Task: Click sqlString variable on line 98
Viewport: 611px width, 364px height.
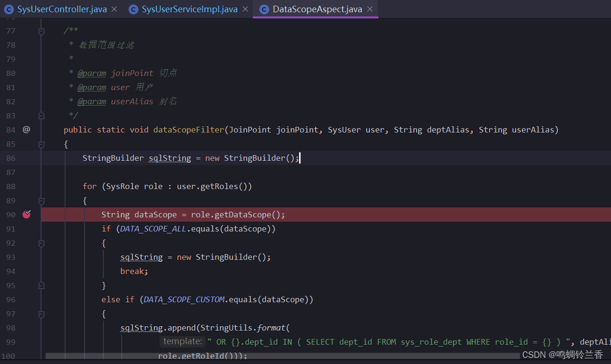Action: tap(142, 328)
